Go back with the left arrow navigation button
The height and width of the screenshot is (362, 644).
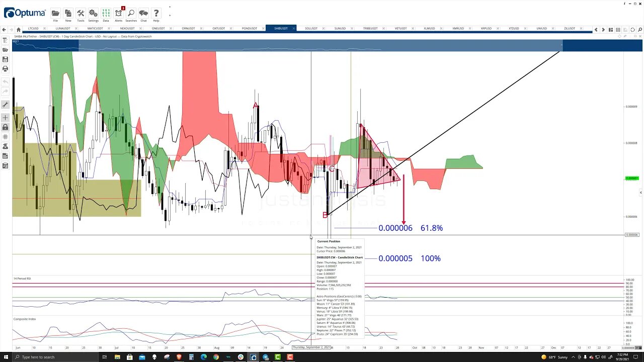(x=4, y=29)
